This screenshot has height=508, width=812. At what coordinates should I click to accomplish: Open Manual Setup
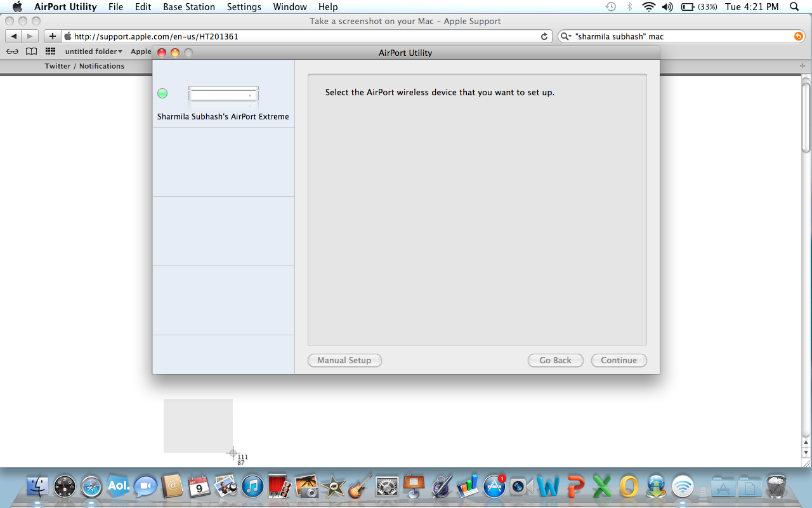coord(344,360)
